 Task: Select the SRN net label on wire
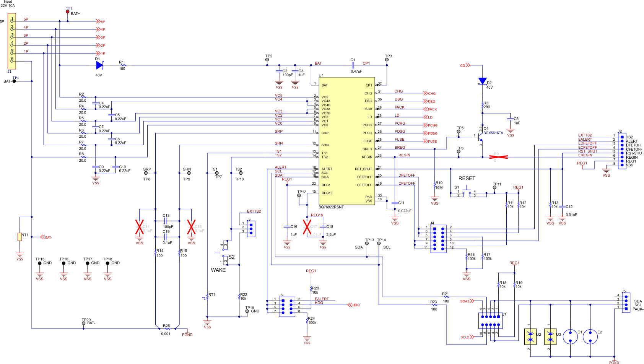point(279,143)
